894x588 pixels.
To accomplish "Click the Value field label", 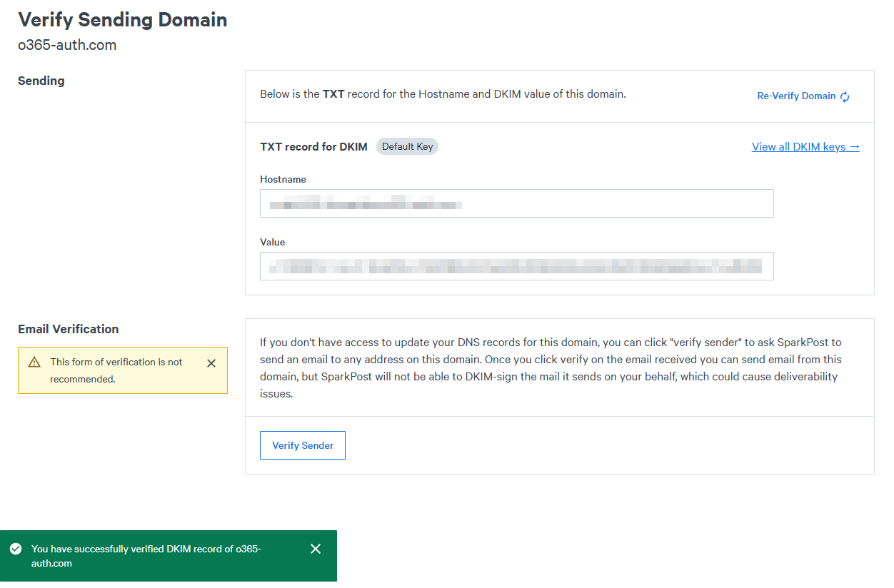I will pyautogui.click(x=273, y=243).
